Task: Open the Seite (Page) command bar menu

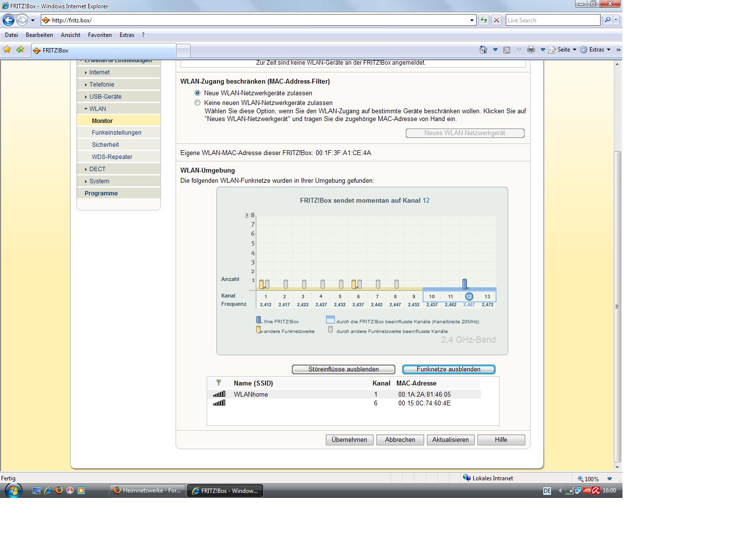Action: (563, 50)
